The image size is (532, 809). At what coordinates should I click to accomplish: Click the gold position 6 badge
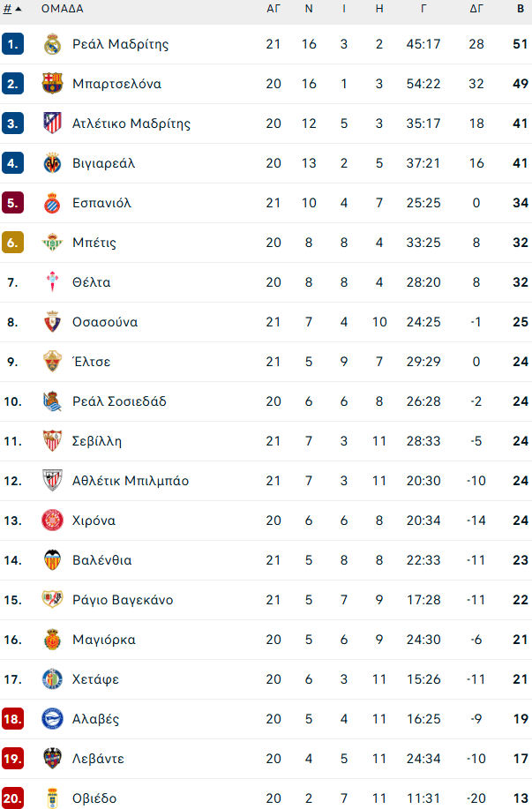(x=12, y=243)
